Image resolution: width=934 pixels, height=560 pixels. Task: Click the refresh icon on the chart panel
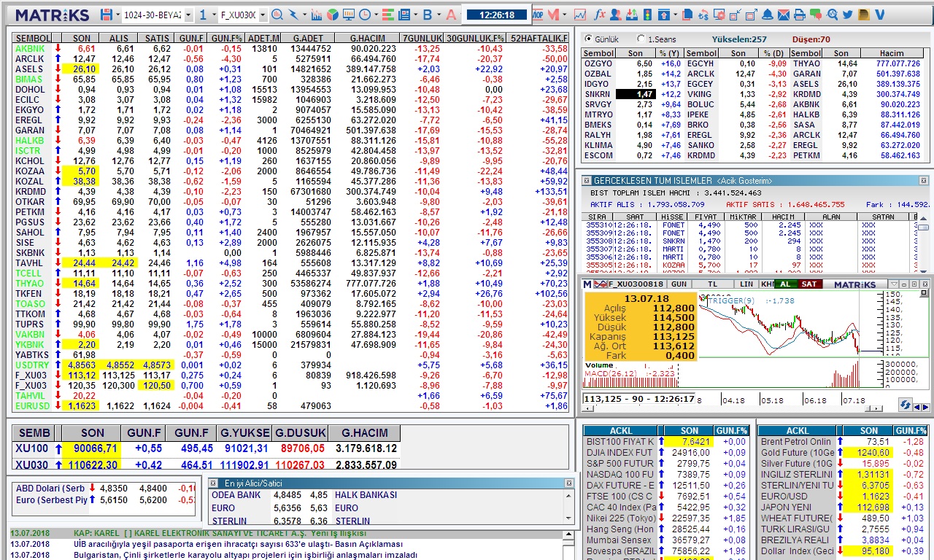[x=905, y=405]
